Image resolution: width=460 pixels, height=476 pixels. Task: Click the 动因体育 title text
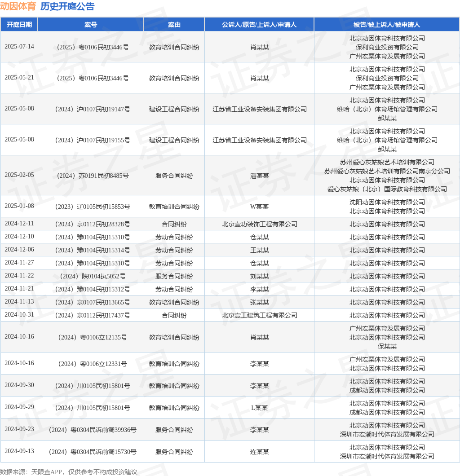(18, 6)
